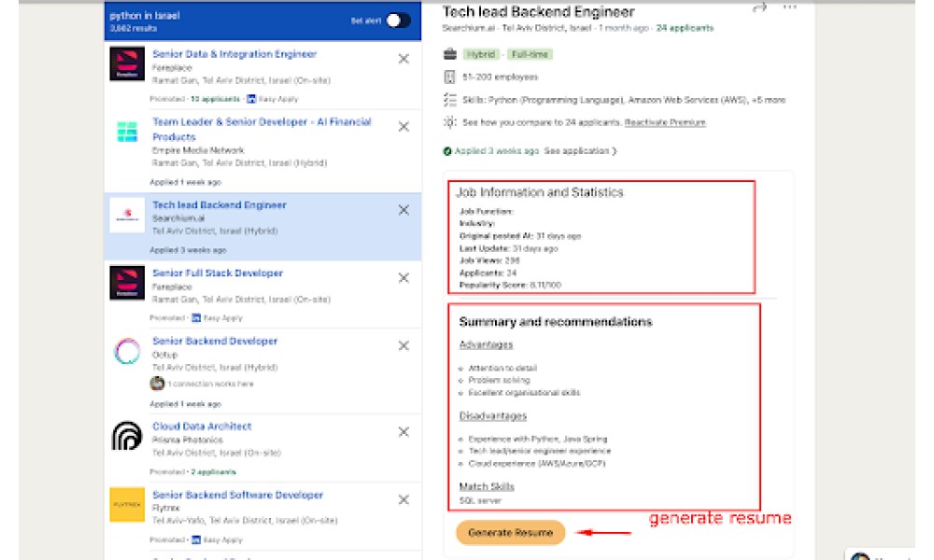Dismiss the Senior Backend Developer job at Qotup

point(403,345)
